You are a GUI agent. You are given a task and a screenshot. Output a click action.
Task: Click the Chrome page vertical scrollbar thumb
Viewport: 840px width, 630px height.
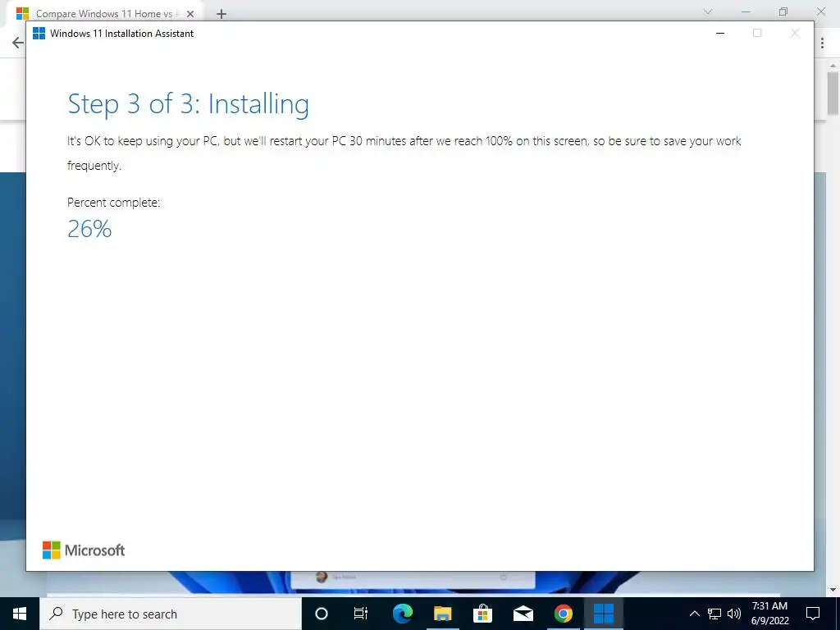tap(833, 92)
